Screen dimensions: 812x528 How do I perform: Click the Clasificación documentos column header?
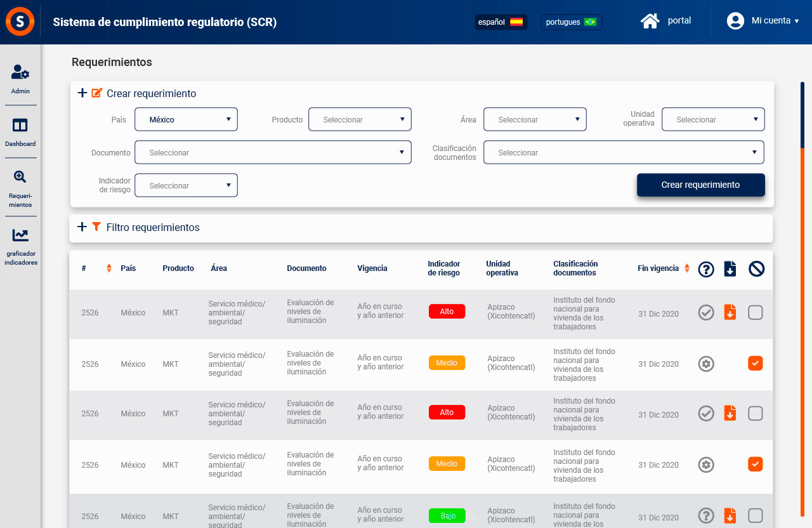pos(575,268)
